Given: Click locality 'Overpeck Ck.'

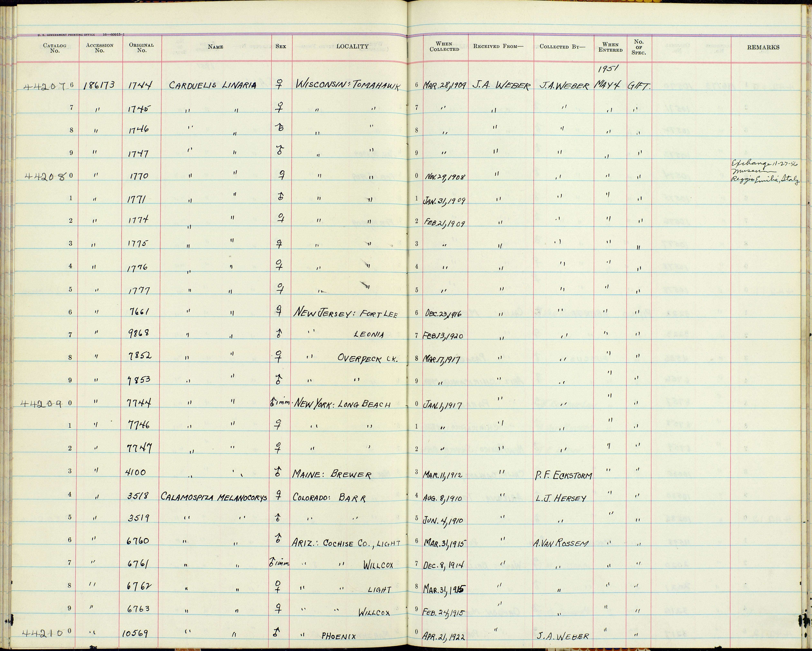Looking at the screenshot, I should [368, 358].
